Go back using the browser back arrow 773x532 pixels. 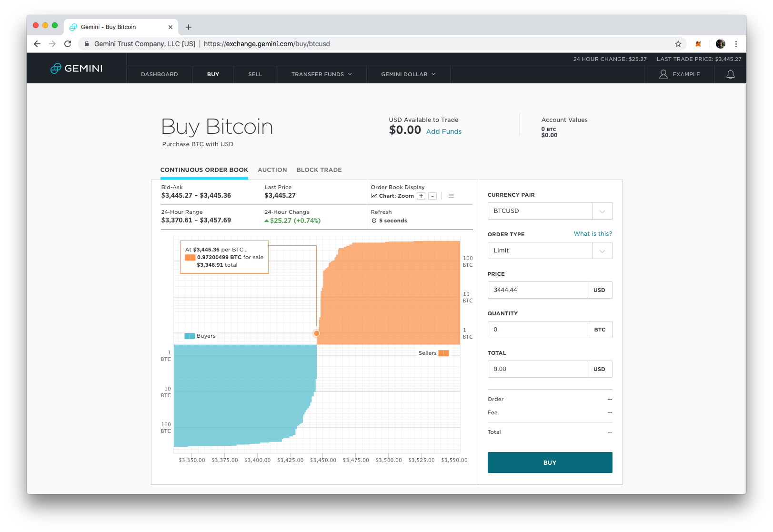37,44
